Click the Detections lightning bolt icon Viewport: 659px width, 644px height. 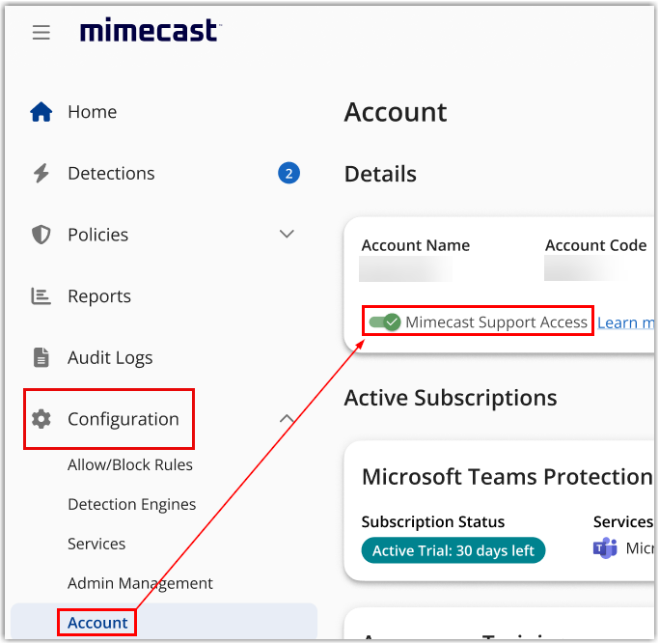pyautogui.click(x=41, y=174)
